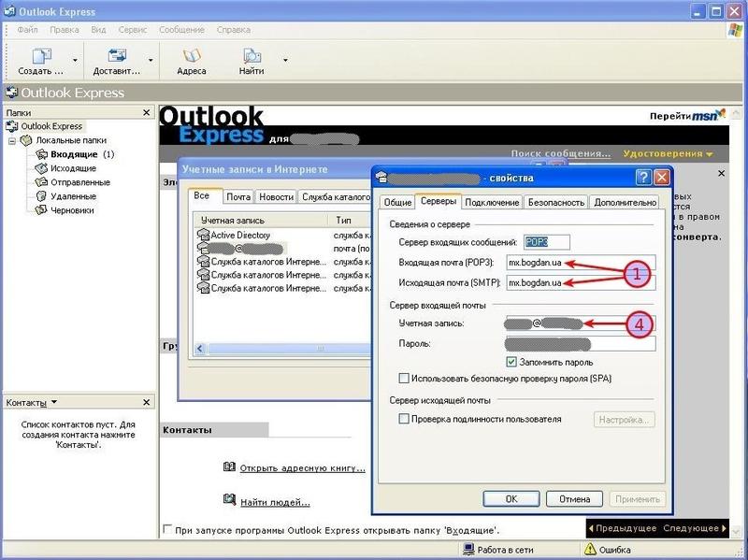Open the Сообщение menu
Image resolution: width=748 pixels, height=560 pixels.
point(181,30)
